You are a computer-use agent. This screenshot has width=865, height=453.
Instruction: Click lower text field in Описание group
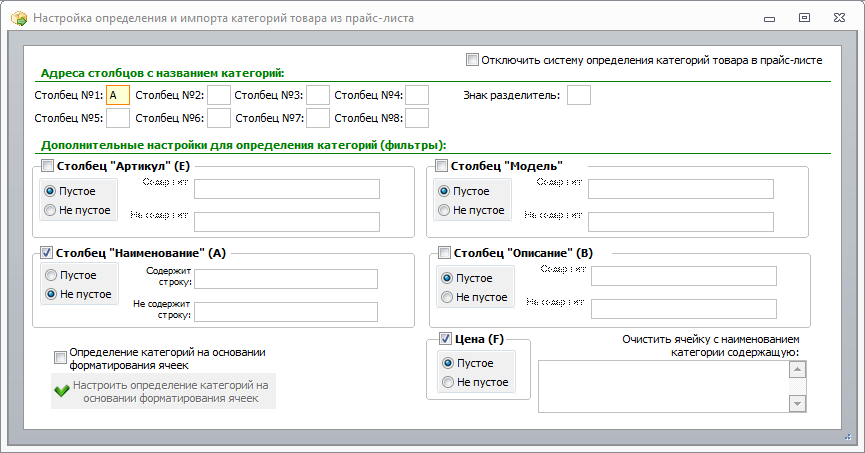(684, 309)
